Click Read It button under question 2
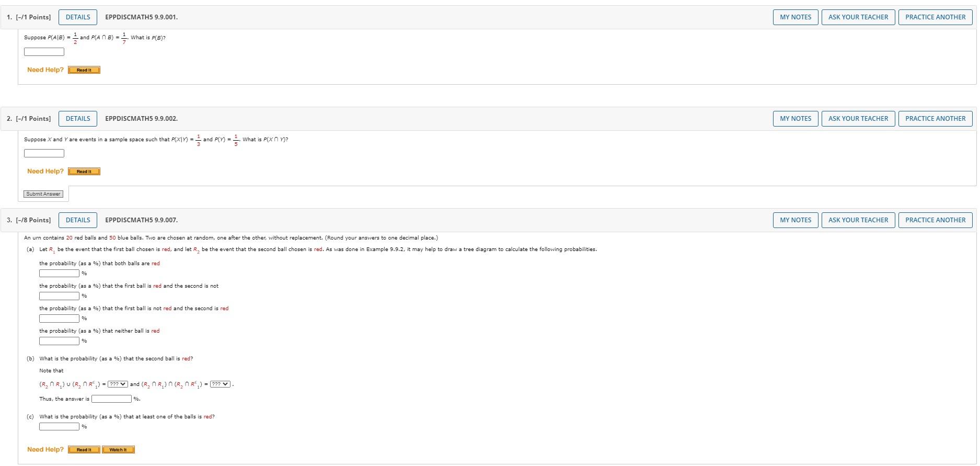Image resolution: width=980 pixels, height=466 pixels. 84,172
